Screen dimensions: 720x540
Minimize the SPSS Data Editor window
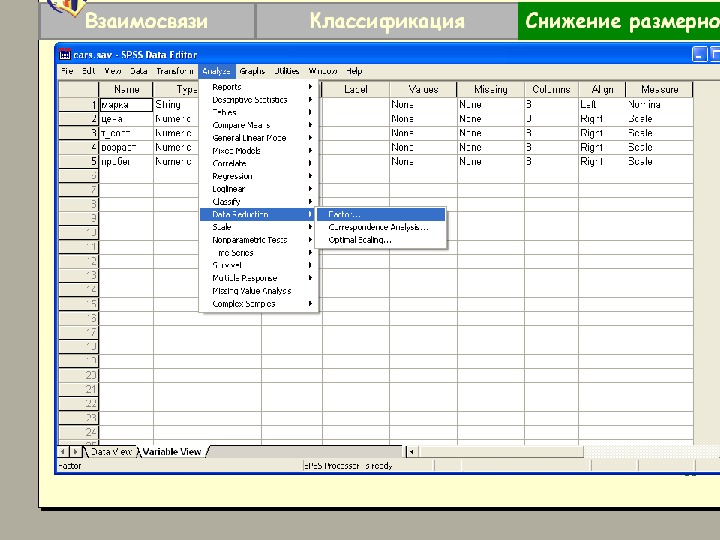tap(699, 54)
